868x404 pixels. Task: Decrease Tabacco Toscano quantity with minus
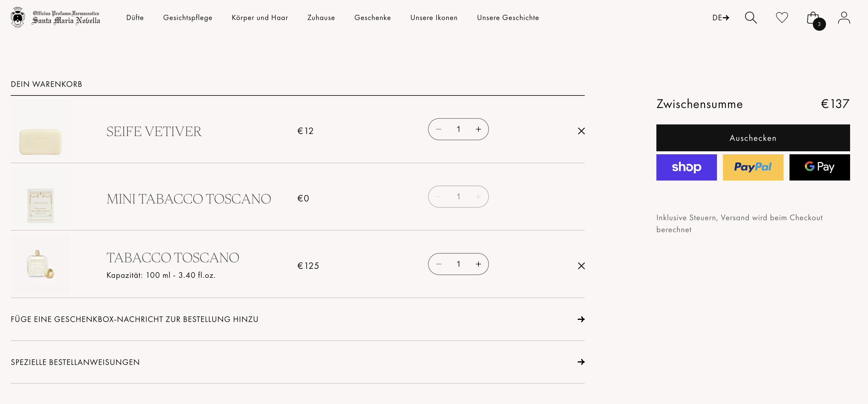point(439,264)
